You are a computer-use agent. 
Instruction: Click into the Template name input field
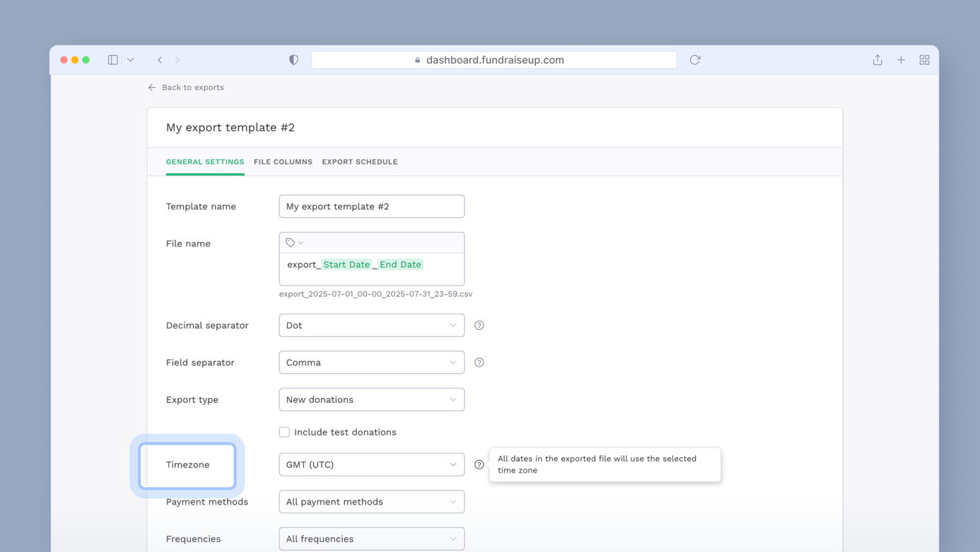[x=371, y=206]
